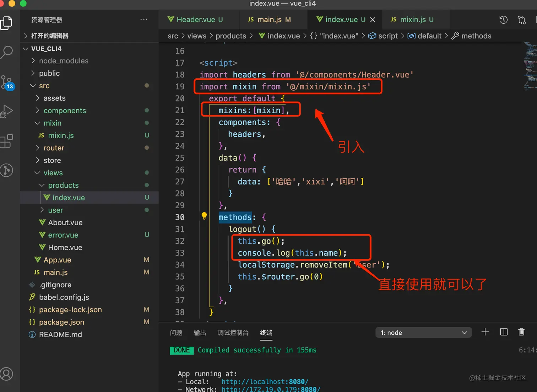Collapse the mixin folder

tap(89, 123)
